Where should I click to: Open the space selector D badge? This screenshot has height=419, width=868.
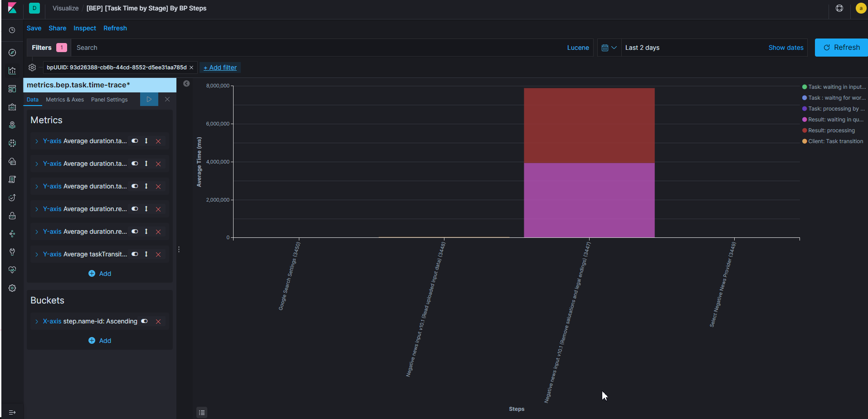[34, 8]
